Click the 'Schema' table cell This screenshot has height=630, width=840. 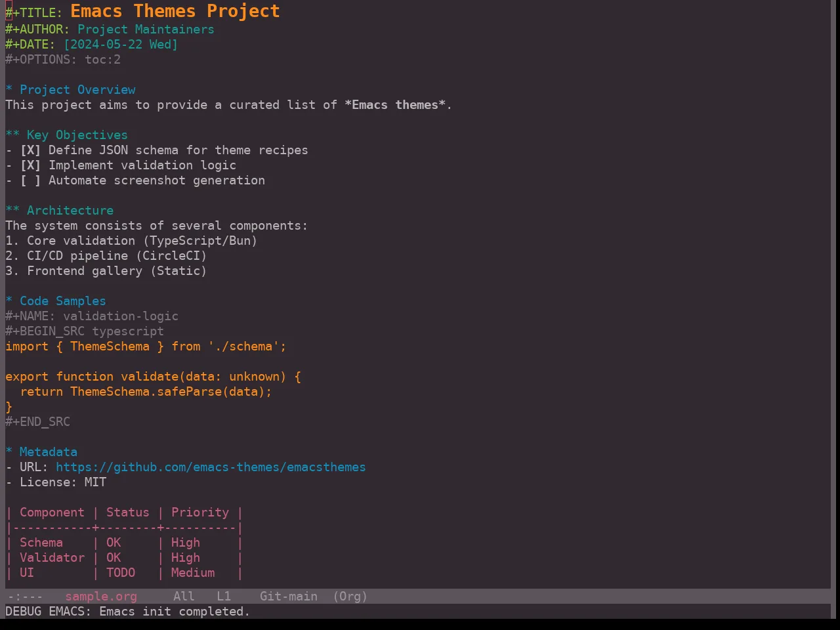pos(41,543)
